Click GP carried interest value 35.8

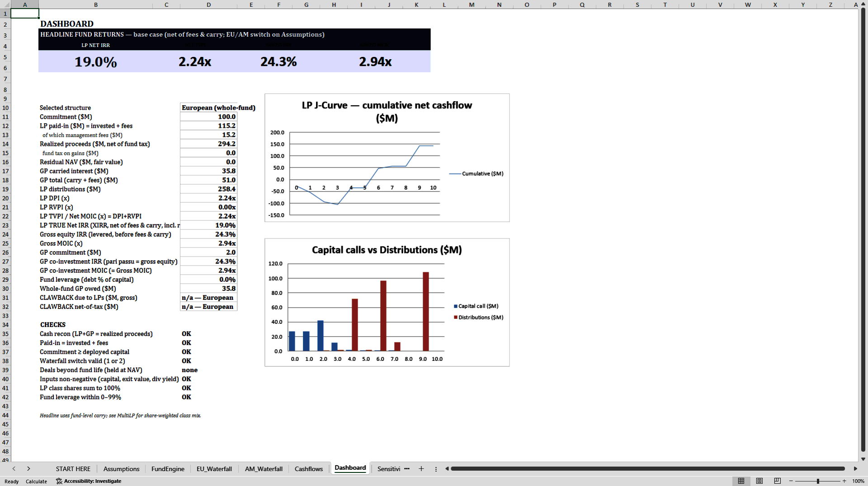208,171
